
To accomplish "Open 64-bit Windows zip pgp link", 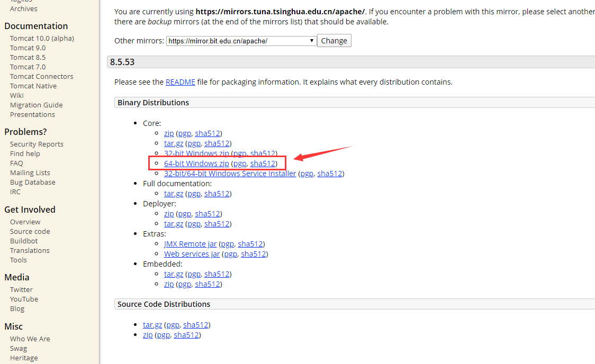I will pyautogui.click(x=240, y=163).
